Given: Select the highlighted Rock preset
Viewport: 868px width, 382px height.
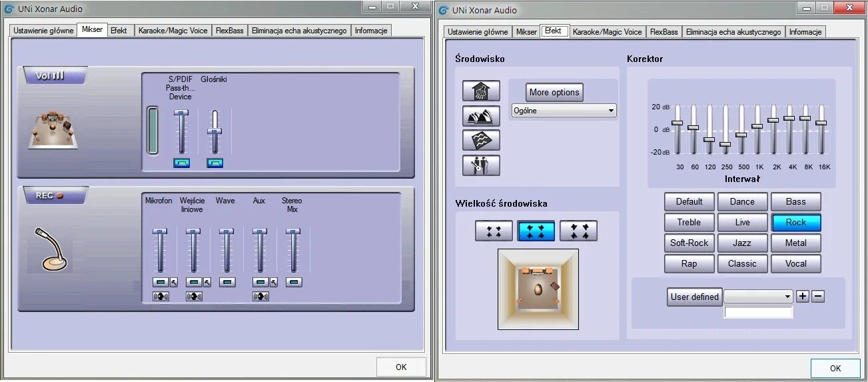Looking at the screenshot, I should [x=796, y=222].
